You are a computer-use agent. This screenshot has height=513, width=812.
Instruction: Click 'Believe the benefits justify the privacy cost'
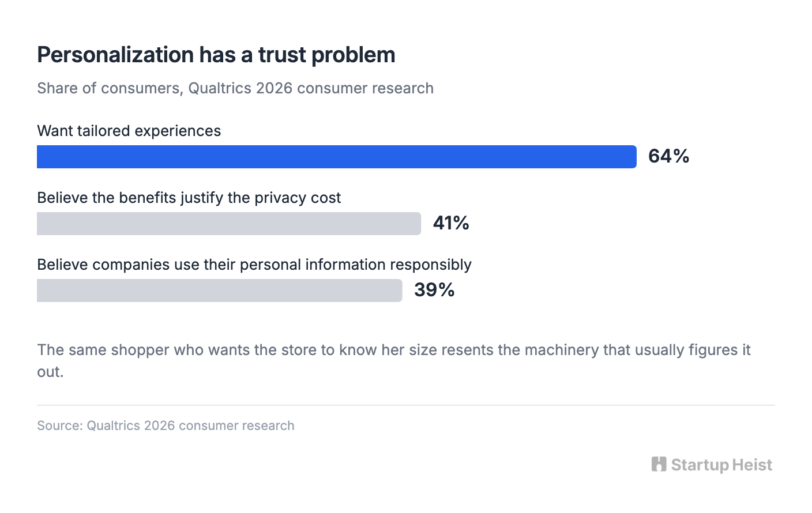point(189,198)
